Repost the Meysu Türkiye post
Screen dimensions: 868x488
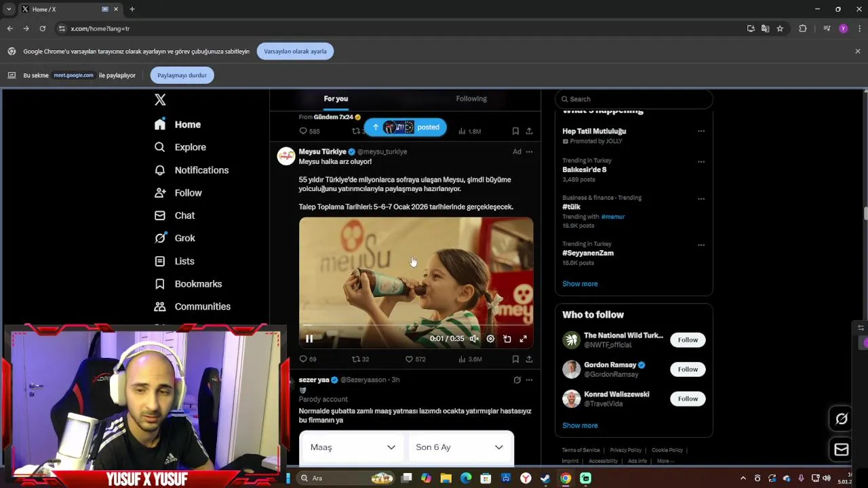tap(360, 359)
